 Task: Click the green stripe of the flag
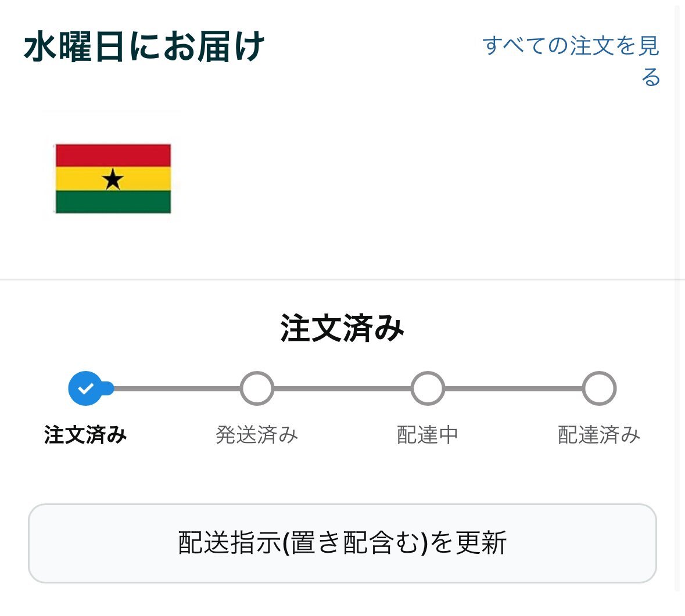(x=113, y=201)
